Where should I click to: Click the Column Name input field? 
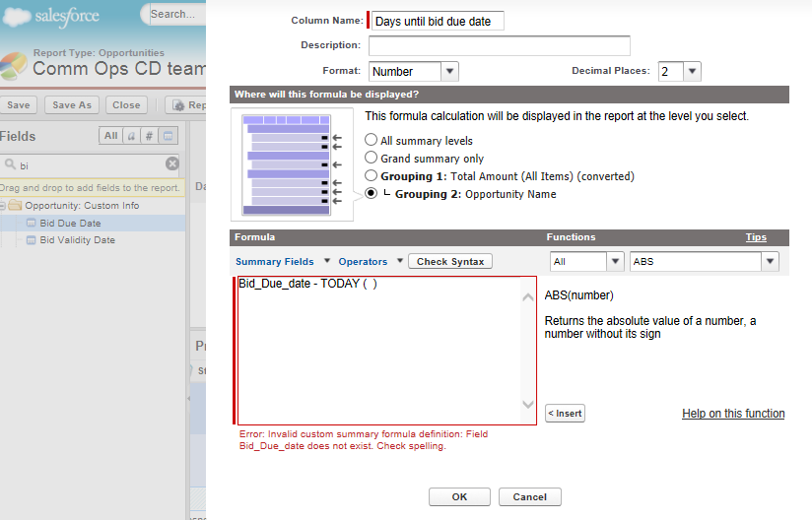click(438, 22)
